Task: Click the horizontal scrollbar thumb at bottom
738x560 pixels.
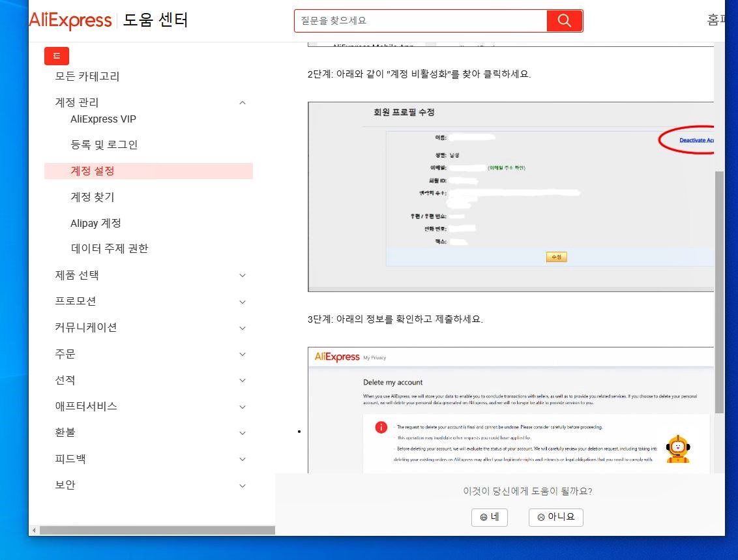Action: tap(157, 531)
